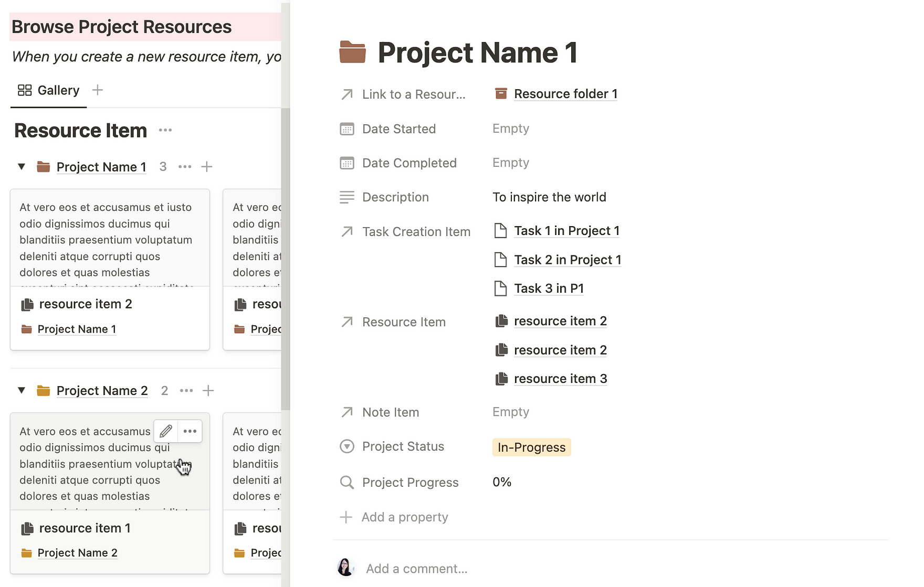Image resolution: width=924 pixels, height=587 pixels.
Task: Click the brown folder page icon
Action: [x=352, y=52]
